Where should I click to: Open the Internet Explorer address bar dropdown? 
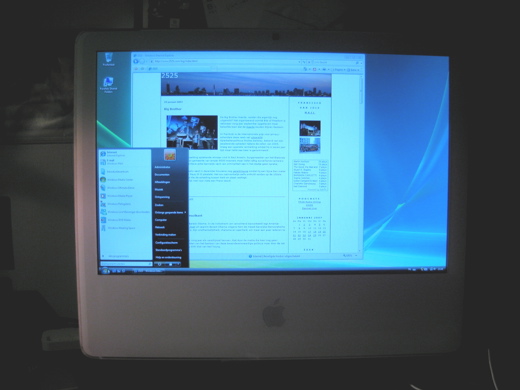(299, 62)
